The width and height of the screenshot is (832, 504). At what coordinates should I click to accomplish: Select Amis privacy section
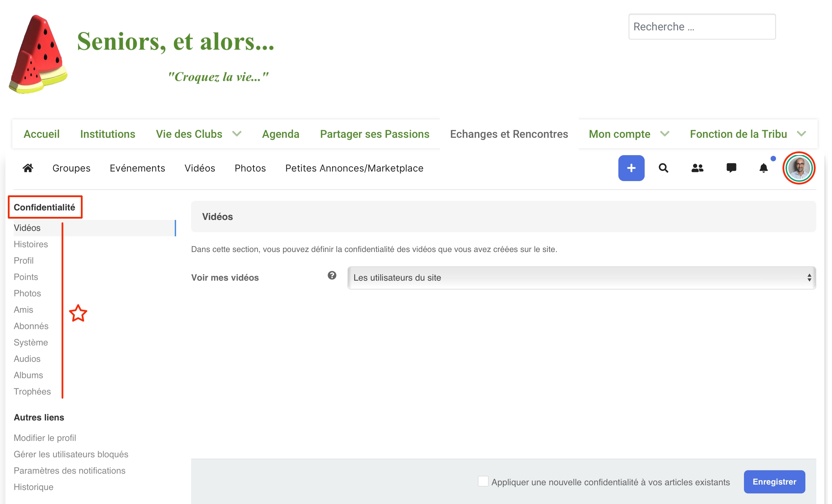[x=24, y=310]
